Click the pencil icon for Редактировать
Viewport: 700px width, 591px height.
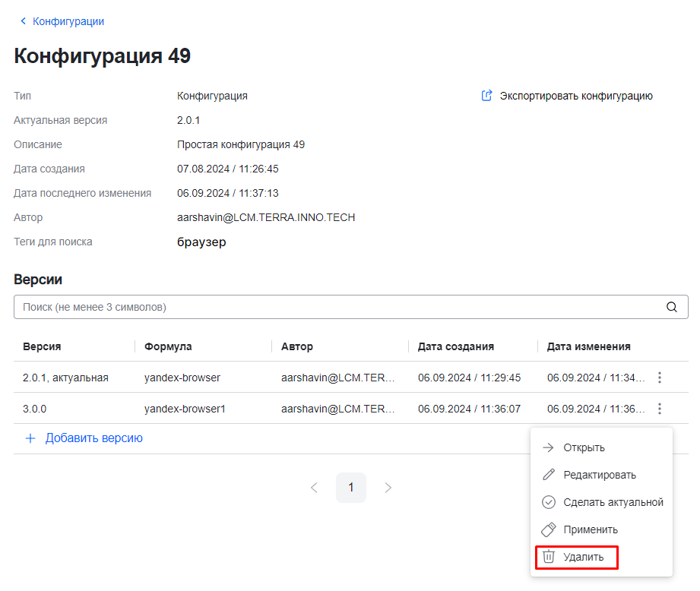tap(549, 475)
